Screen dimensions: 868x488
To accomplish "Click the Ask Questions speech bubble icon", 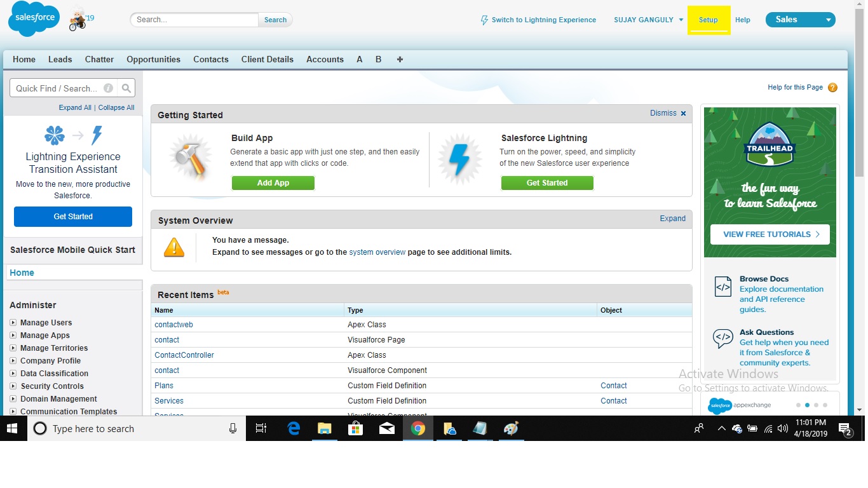I will pyautogui.click(x=723, y=338).
